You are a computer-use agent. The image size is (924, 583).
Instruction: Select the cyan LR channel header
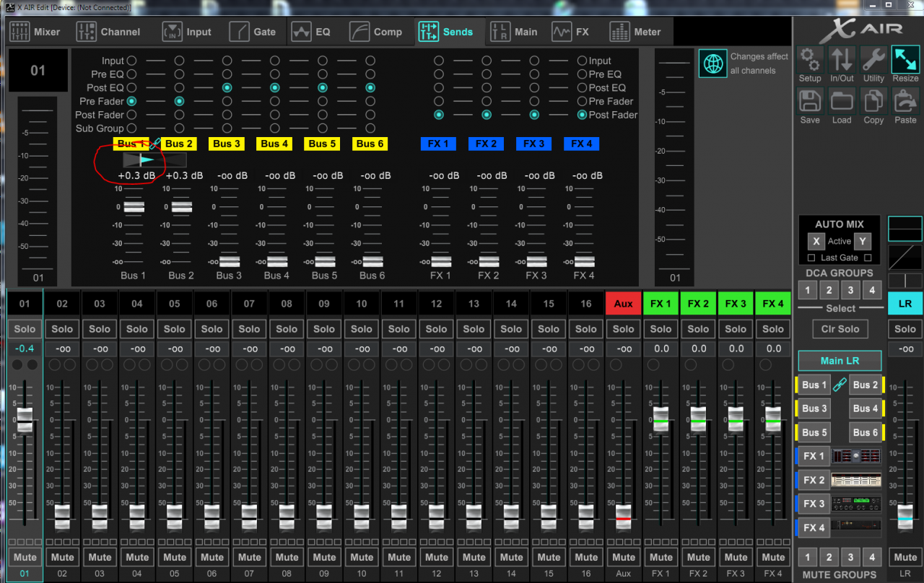pos(905,304)
